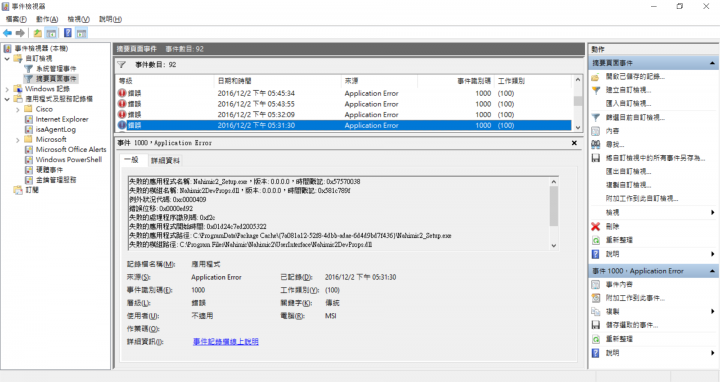
Task: Click the orange funnel icon of 建立自訂檢視
Action: [596, 90]
